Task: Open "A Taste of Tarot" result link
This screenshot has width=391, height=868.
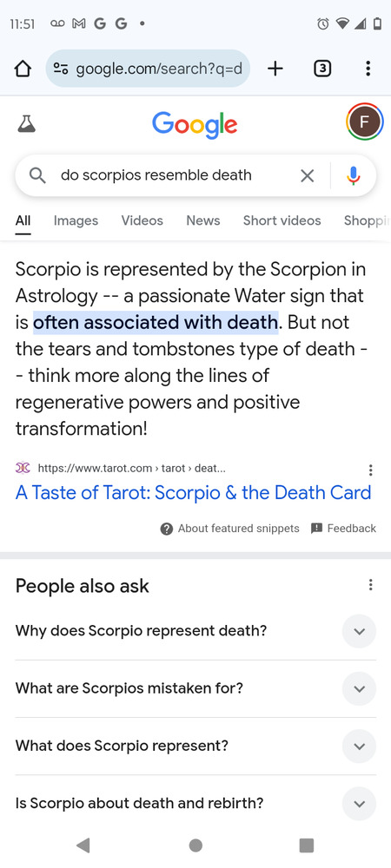Action: click(193, 493)
